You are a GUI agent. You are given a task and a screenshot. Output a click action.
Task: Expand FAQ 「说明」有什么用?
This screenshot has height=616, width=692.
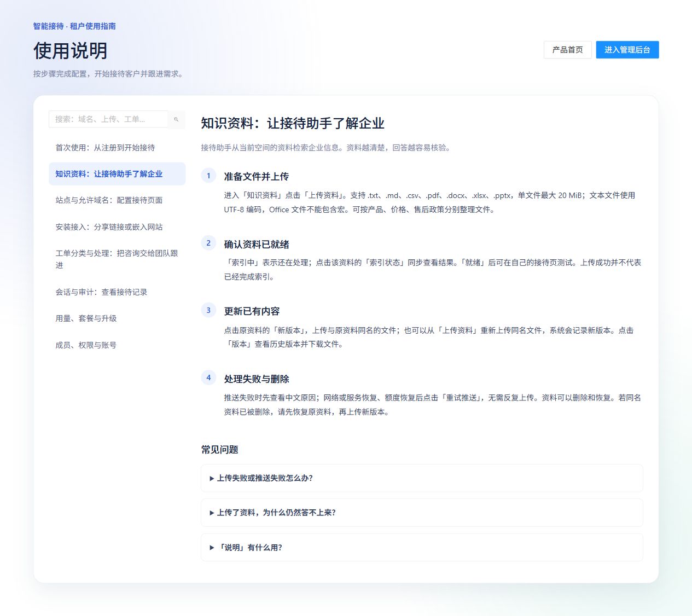coord(422,548)
